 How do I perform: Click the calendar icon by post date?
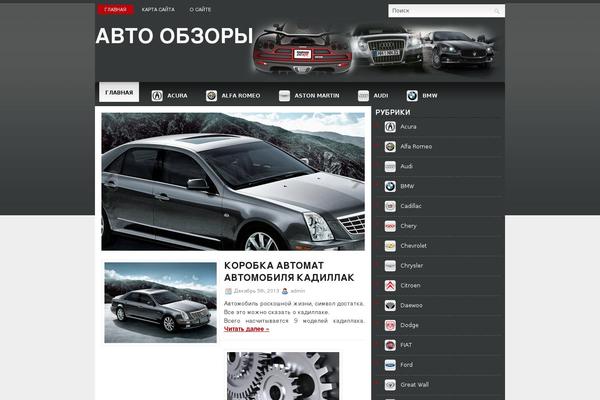click(228, 291)
